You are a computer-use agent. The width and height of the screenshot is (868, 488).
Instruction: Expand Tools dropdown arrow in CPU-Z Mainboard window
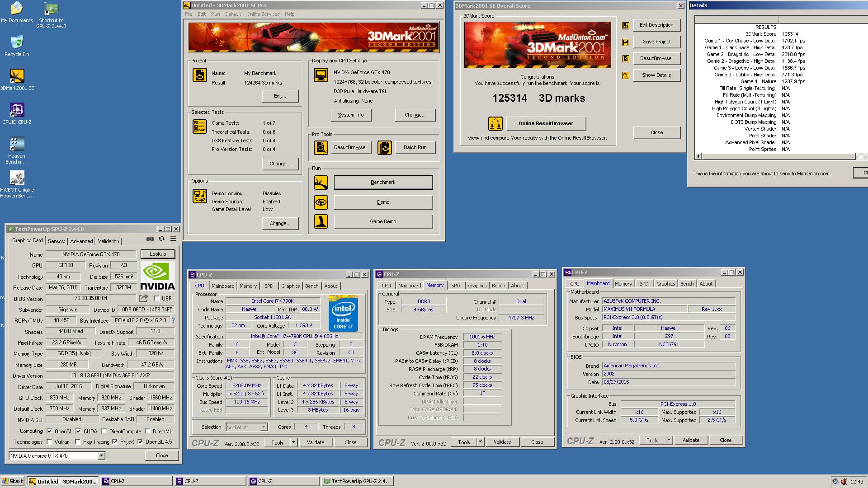pos(669,440)
